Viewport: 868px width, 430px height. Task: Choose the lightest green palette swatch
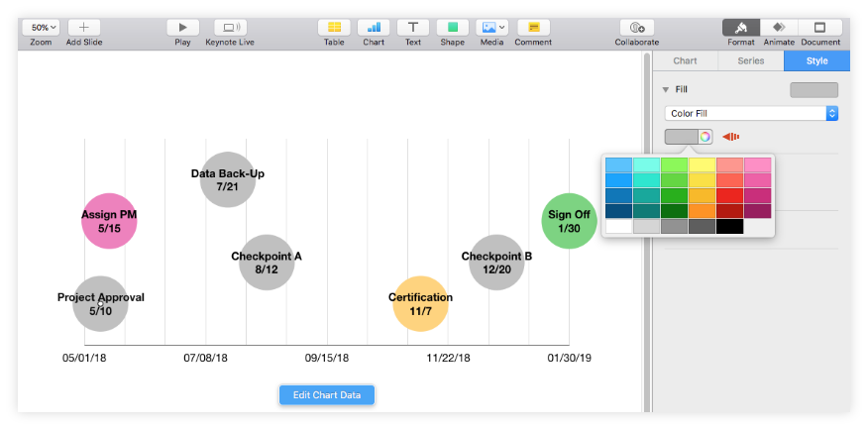click(x=674, y=164)
